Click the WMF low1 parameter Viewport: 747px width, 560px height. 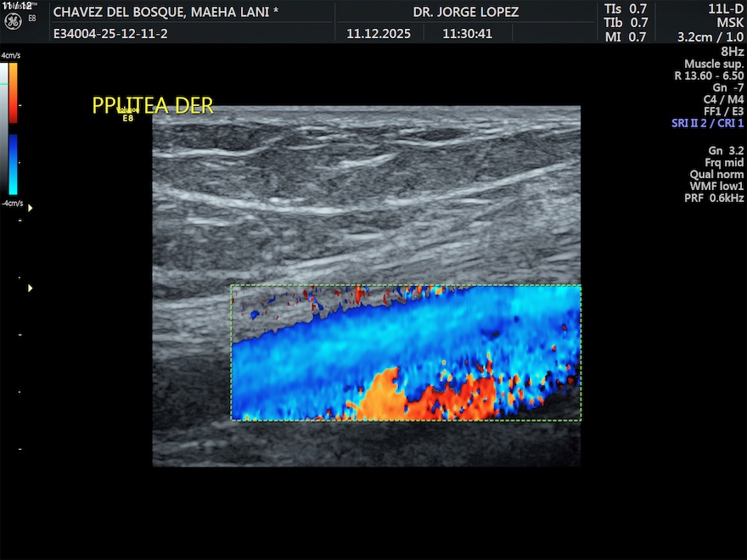tap(716, 186)
